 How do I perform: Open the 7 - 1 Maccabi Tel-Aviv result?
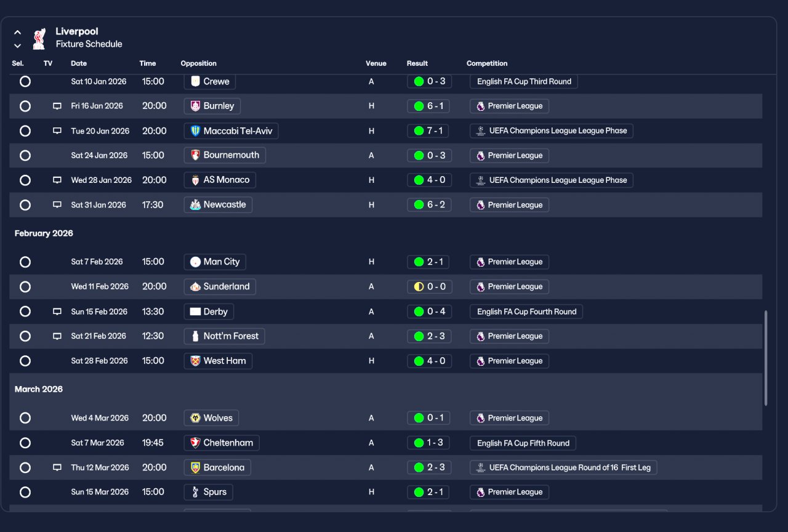tap(429, 131)
